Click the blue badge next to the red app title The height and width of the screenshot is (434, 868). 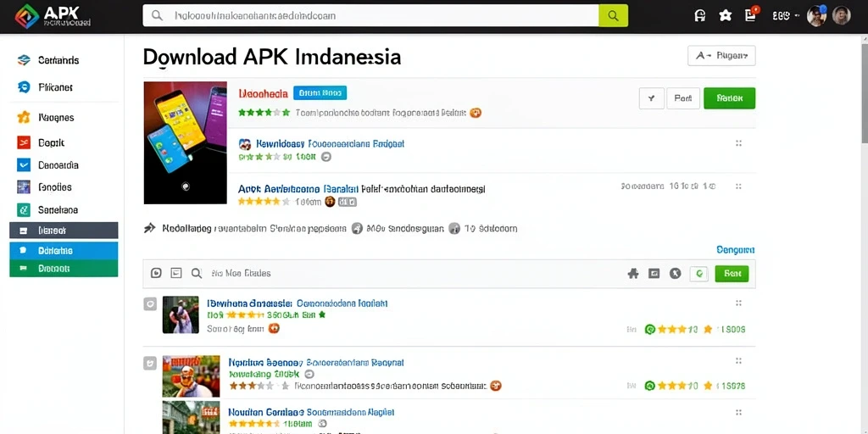320,93
